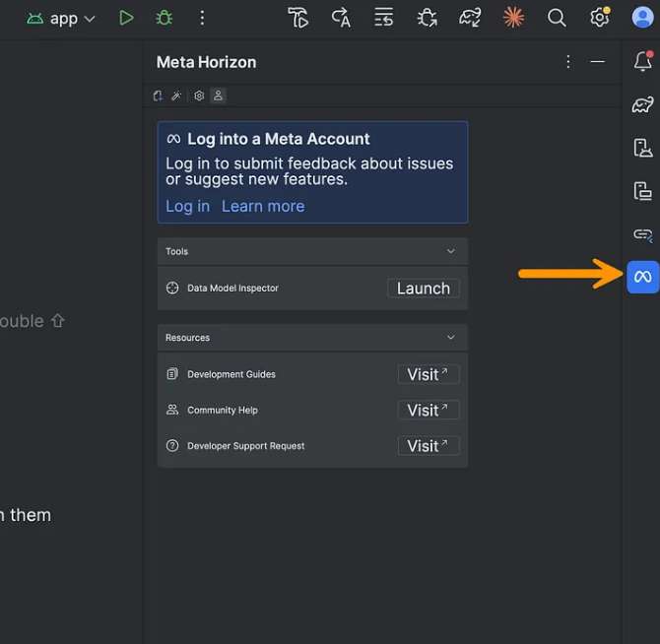
Task: Click the Development Guides document icon
Action: coord(172,373)
